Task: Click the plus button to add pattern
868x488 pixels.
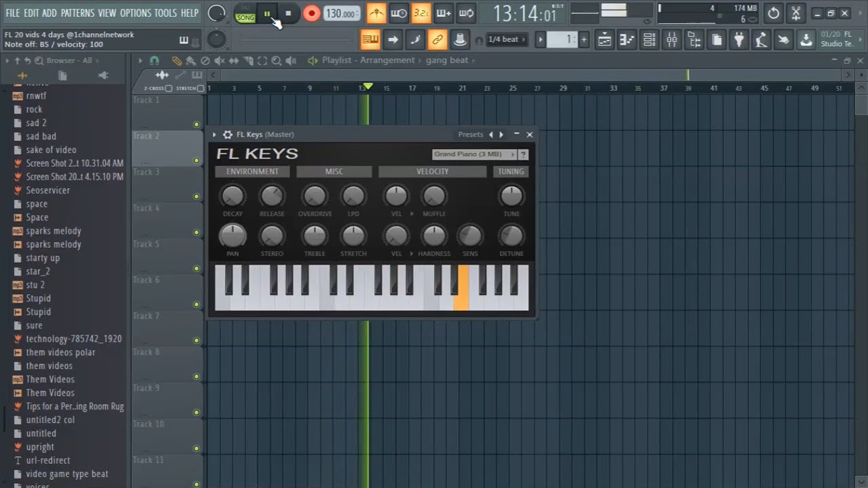Action: tap(584, 39)
